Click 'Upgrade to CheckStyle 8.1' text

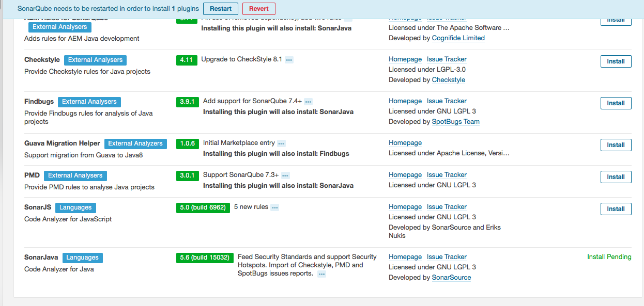click(x=241, y=59)
